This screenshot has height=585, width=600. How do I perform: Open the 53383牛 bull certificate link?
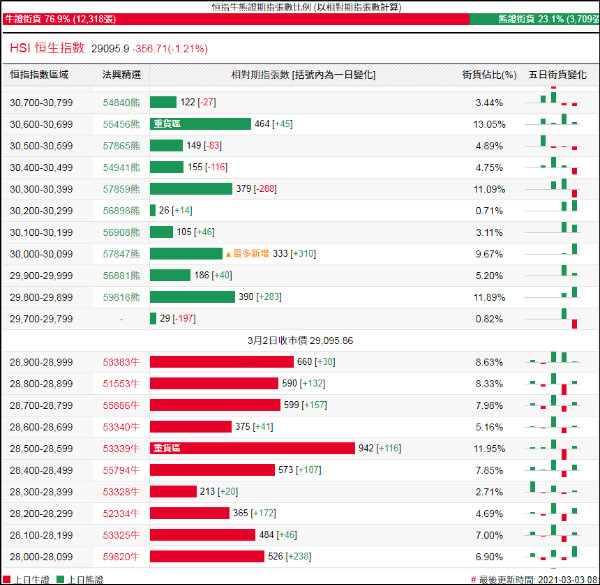[121, 362]
